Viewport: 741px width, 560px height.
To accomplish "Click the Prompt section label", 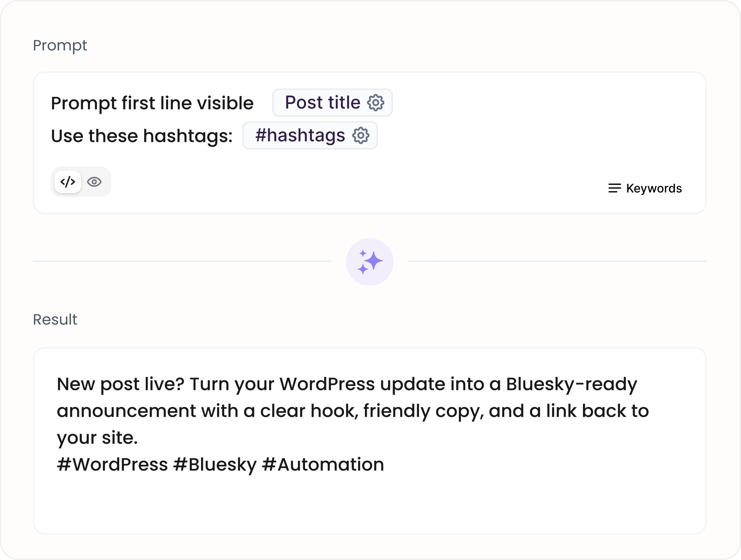I will pos(60,45).
